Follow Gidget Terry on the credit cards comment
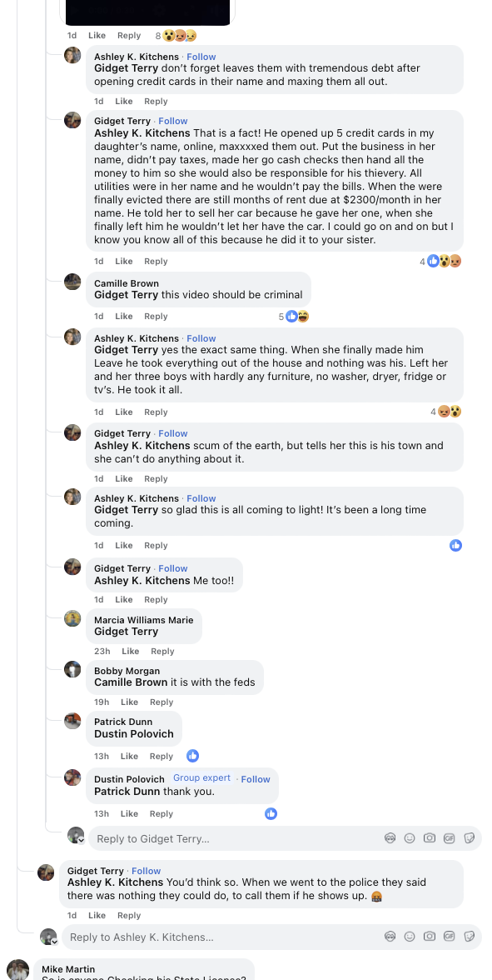Screen dimensions: 492x980 [173, 121]
